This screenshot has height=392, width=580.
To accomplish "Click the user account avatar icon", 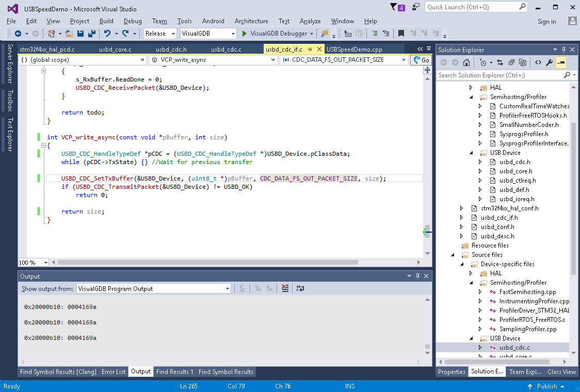I will pos(572,21).
